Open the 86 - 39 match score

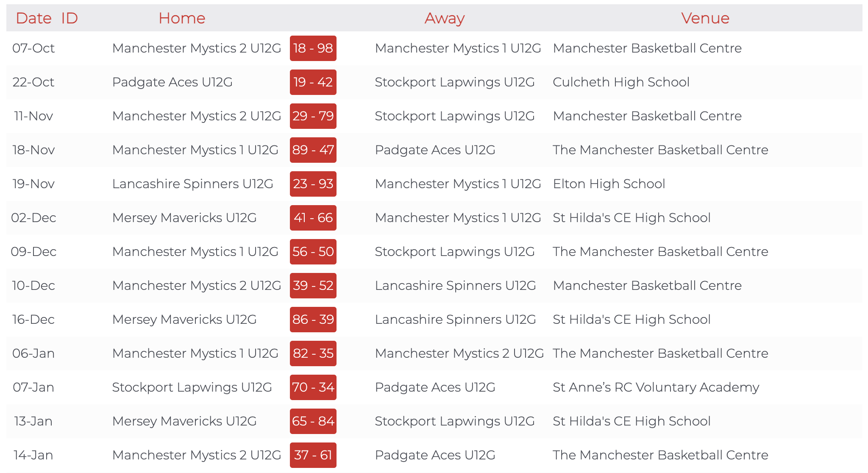[313, 320]
